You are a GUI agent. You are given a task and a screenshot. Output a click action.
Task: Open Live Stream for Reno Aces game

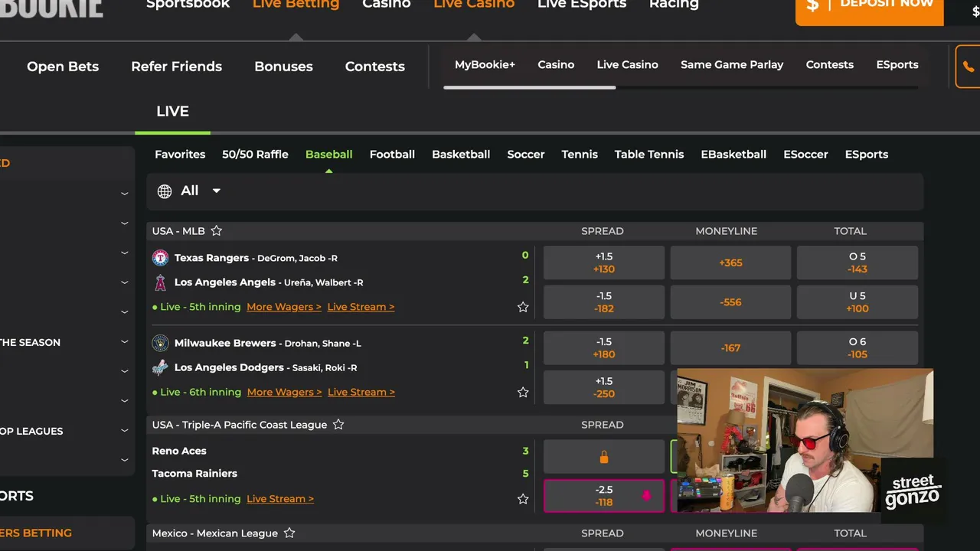(x=280, y=499)
